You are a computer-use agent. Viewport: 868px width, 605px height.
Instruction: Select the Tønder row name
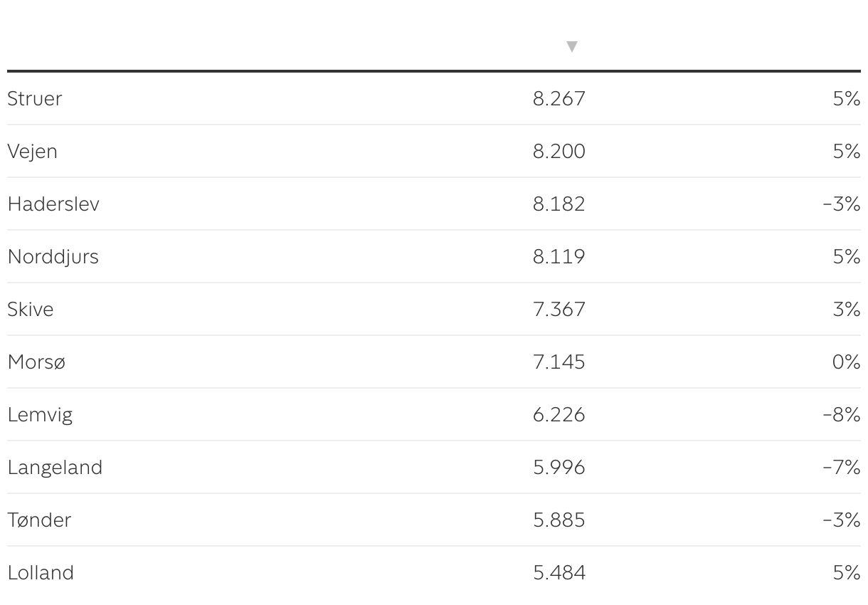point(40,520)
